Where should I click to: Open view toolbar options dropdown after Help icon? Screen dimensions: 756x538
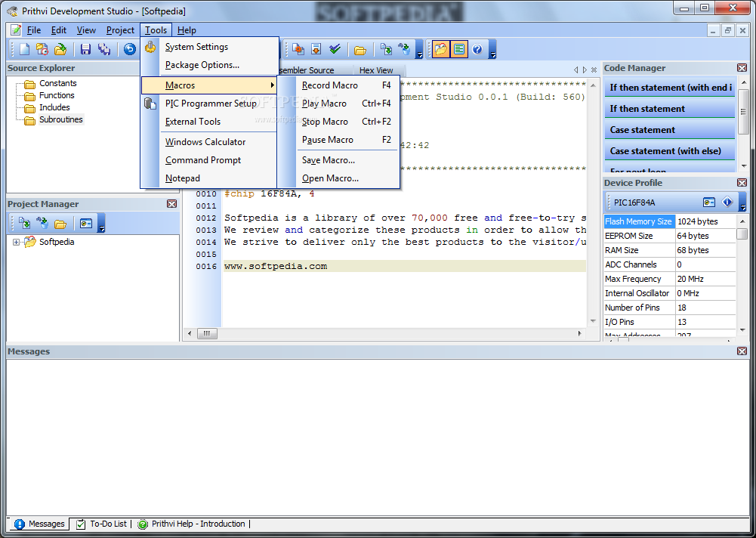click(x=492, y=50)
